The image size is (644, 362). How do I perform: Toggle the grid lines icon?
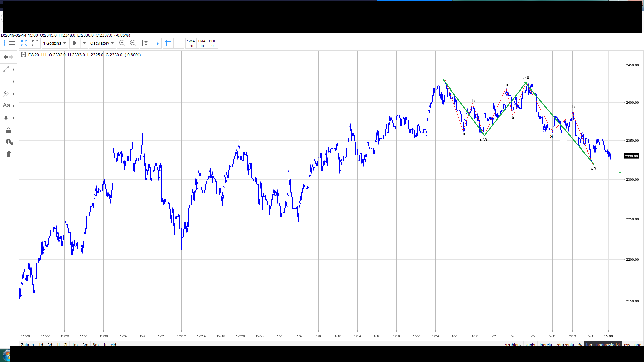coord(168,43)
